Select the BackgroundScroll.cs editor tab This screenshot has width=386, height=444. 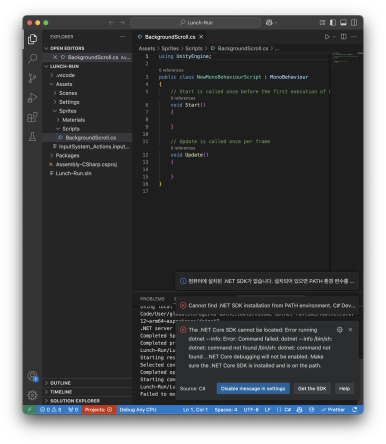coord(170,37)
